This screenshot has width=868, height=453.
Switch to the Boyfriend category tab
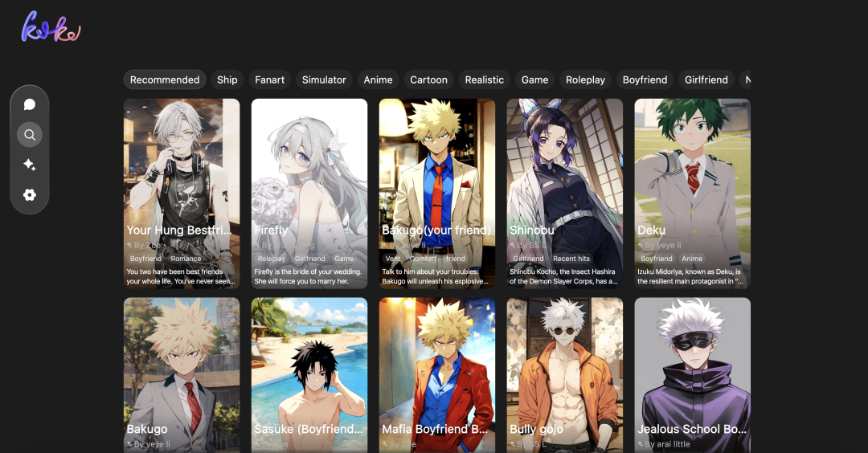tap(645, 80)
